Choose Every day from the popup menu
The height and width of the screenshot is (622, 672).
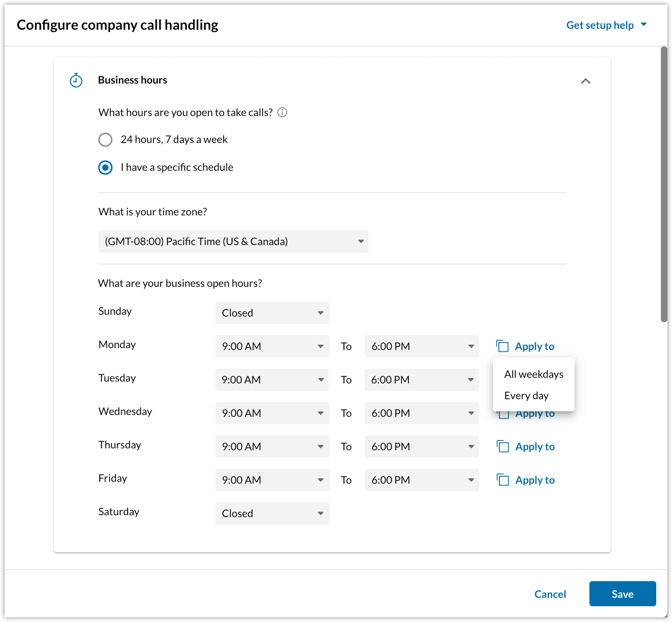[x=527, y=395]
